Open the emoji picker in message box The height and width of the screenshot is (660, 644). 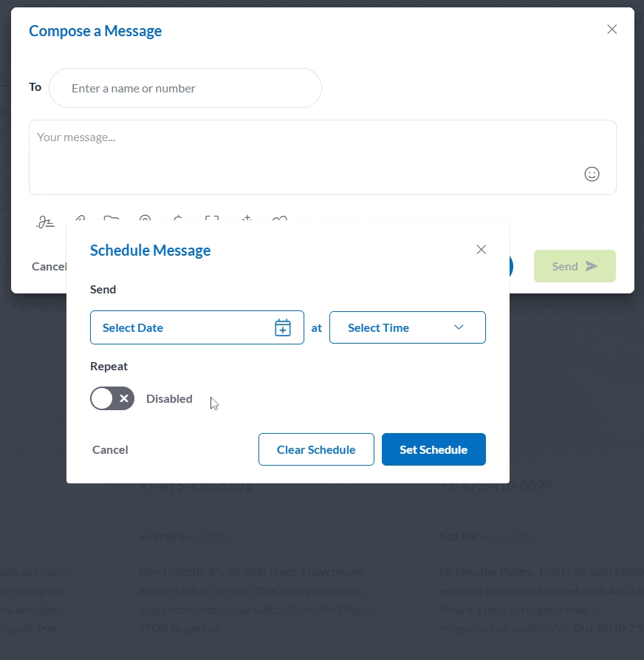tap(592, 174)
